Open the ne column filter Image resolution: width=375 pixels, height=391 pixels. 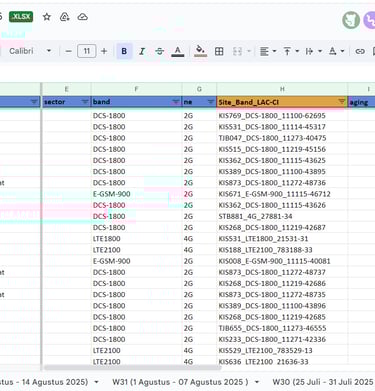211,102
